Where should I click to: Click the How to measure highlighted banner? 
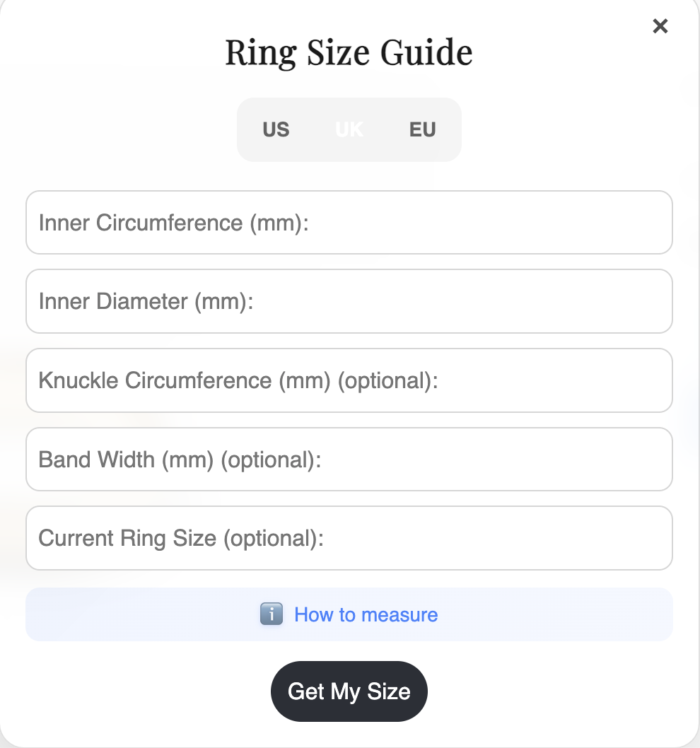tap(349, 614)
